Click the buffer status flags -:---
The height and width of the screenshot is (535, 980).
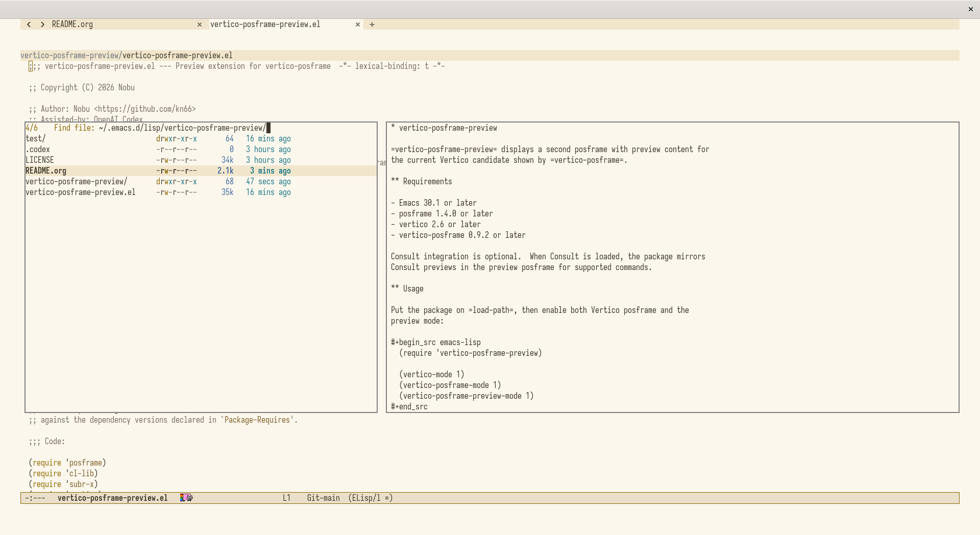point(35,498)
